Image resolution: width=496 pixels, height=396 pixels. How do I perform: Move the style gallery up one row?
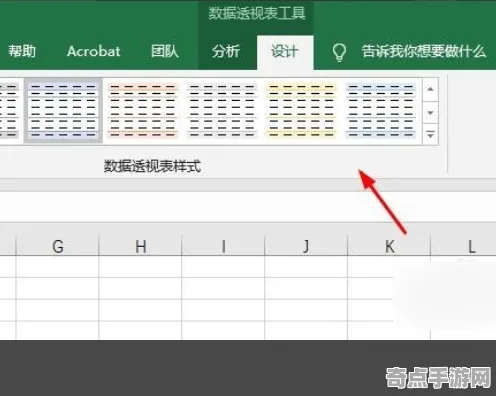pyautogui.click(x=430, y=89)
